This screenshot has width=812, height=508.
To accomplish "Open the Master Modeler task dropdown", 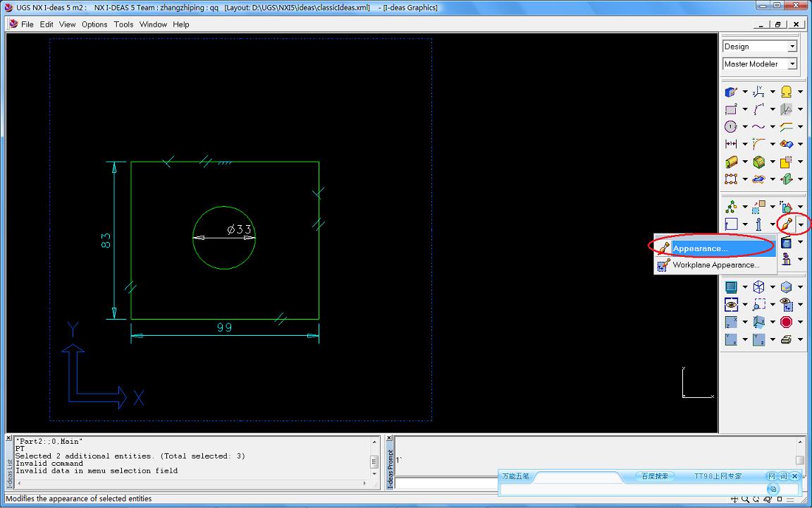I will (792, 64).
